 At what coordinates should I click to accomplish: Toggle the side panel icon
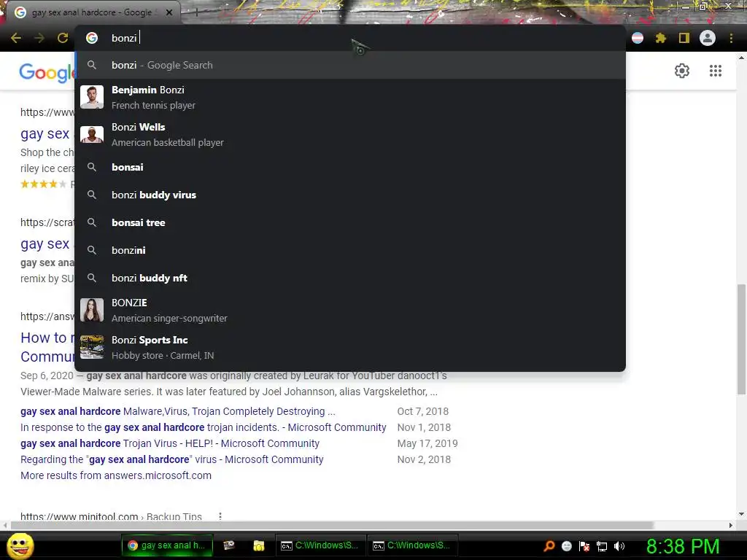click(x=684, y=38)
